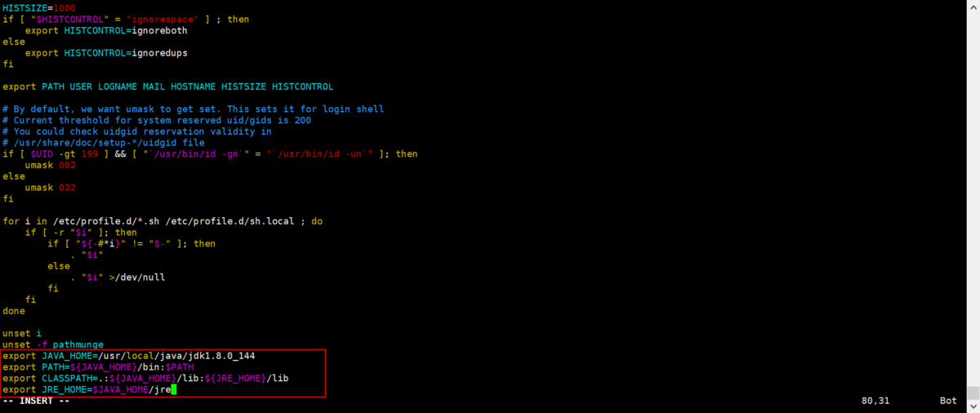
Task: Click the export CLASSPATH line
Action: point(145,379)
